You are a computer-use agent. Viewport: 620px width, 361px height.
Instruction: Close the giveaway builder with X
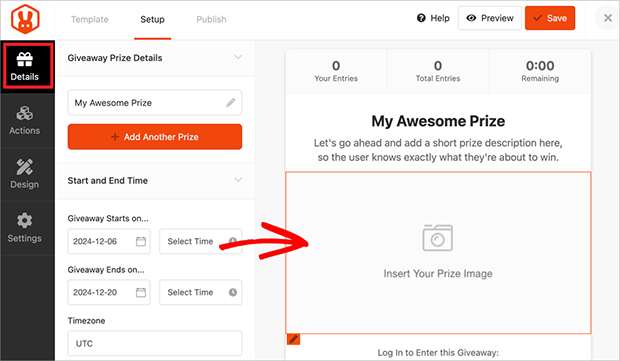pyautogui.click(x=608, y=18)
